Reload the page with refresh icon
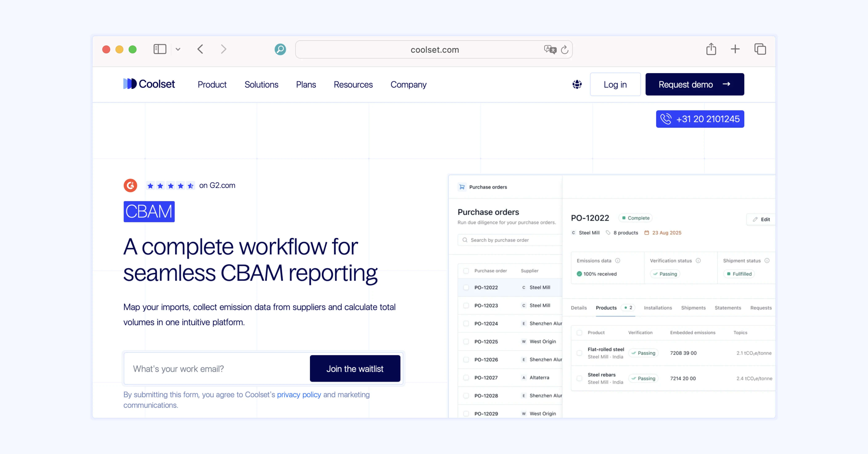Screen dimensions: 868x454 tap(565, 50)
